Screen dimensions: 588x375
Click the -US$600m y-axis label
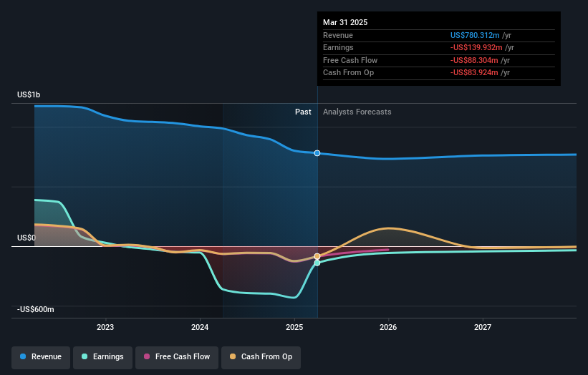36,309
